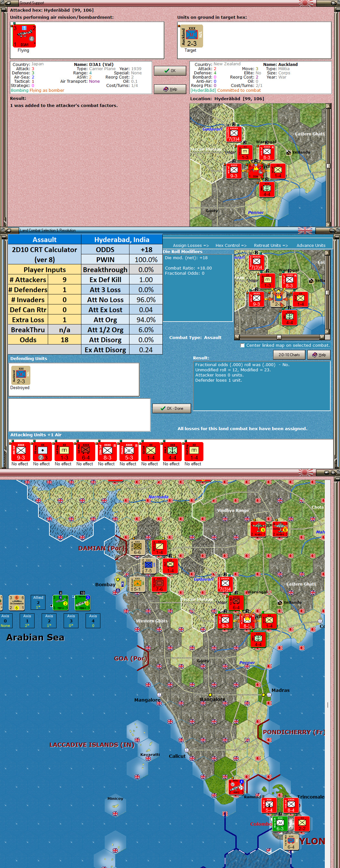
Task: Select 70 mm artillery 2-3 attacking unit
Action: (x=42, y=451)
